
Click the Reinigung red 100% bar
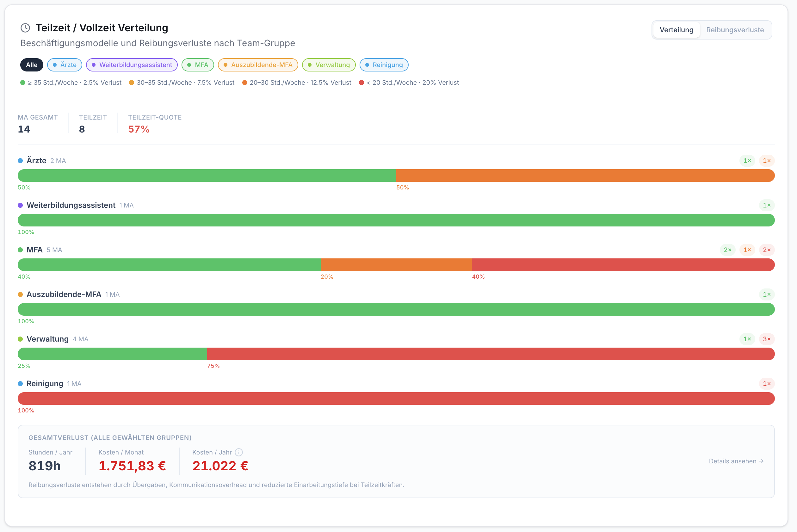pyautogui.click(x=396, y=398)
